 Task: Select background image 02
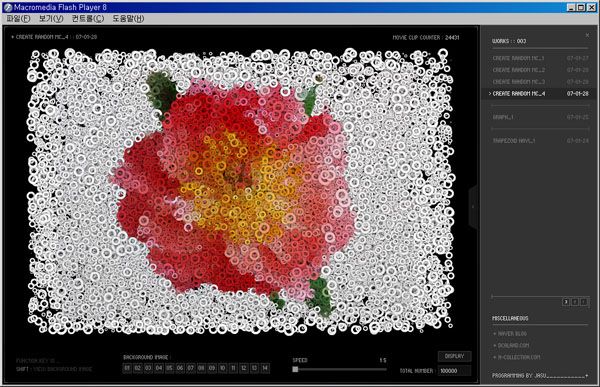pos(138,368)
